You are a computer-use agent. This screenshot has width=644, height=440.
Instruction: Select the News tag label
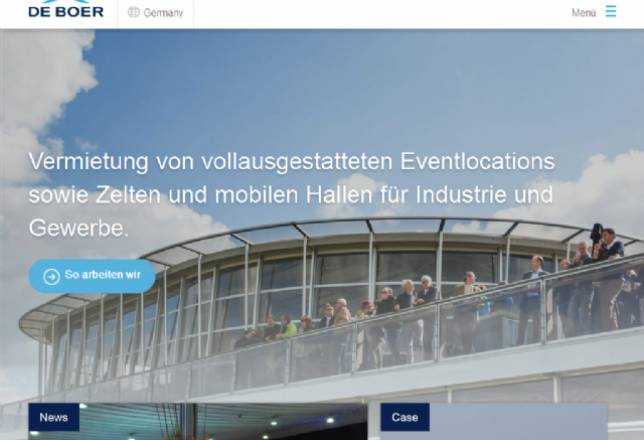pyautogui.click(x=54, y=417)
